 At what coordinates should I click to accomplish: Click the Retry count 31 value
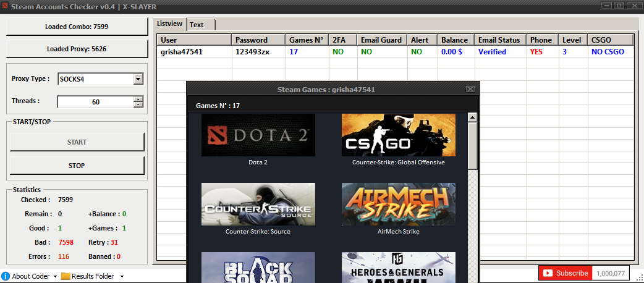point(114,242)
